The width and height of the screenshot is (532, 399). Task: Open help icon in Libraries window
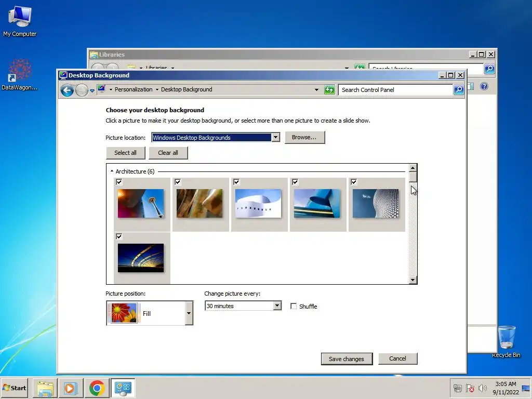[x=484, y=86]
